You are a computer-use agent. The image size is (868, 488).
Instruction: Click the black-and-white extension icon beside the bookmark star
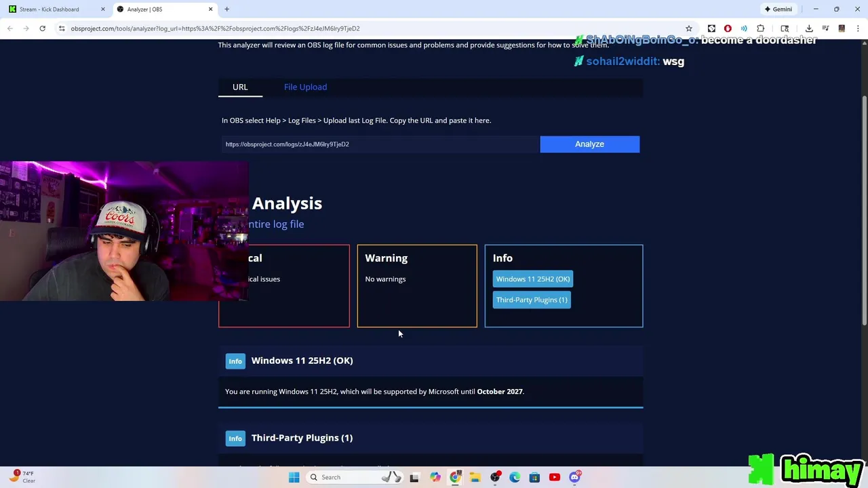click(x=711, y=28)
